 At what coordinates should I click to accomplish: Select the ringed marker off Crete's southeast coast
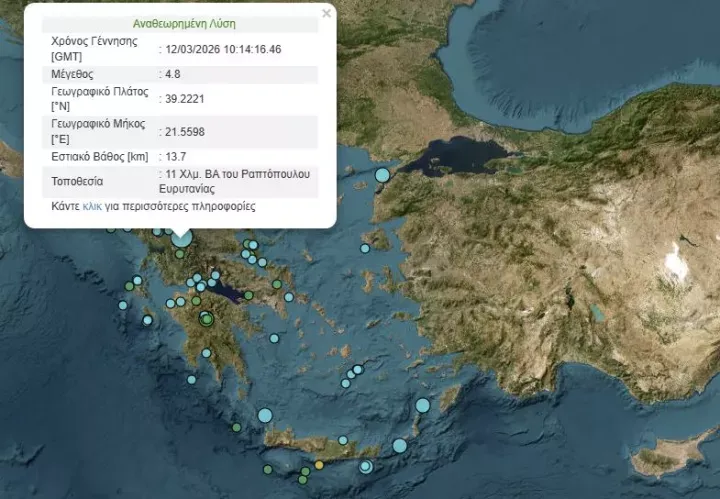point(366,466)
